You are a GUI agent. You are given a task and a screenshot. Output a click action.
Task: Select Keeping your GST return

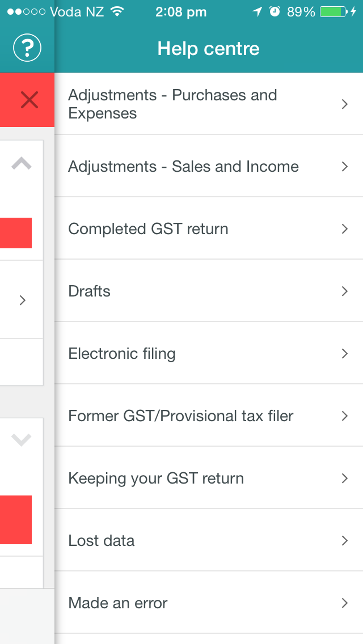click(x=209, y=478)
